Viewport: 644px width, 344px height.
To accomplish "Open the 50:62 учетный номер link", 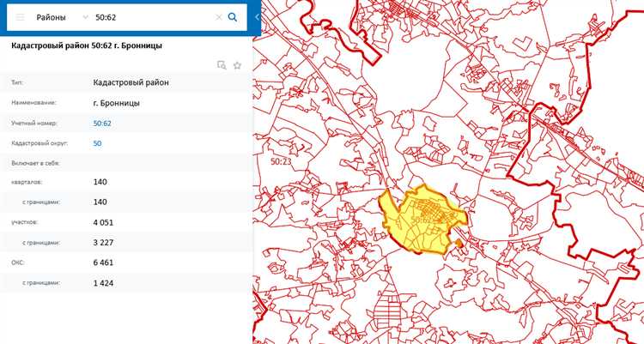I will 102,124.
